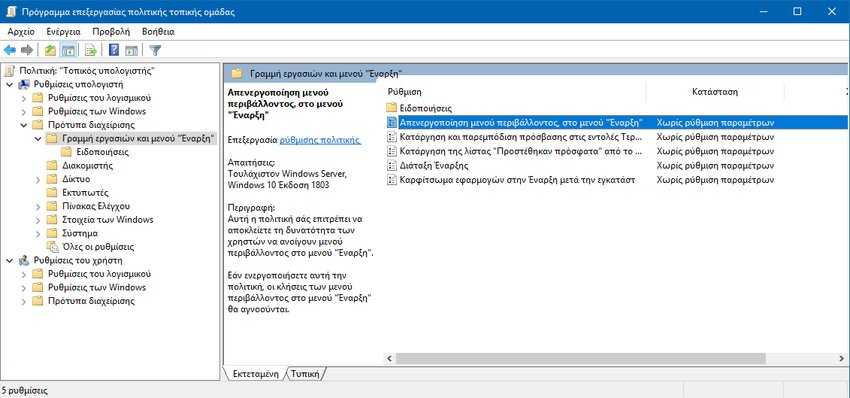Click the Ρυθμίσεις του χρήστη user icon

[24, 260]
